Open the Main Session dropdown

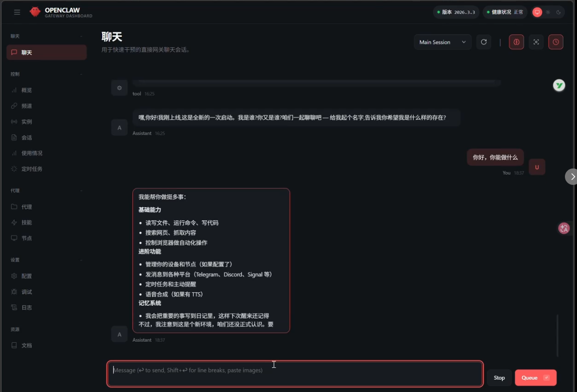442,42
